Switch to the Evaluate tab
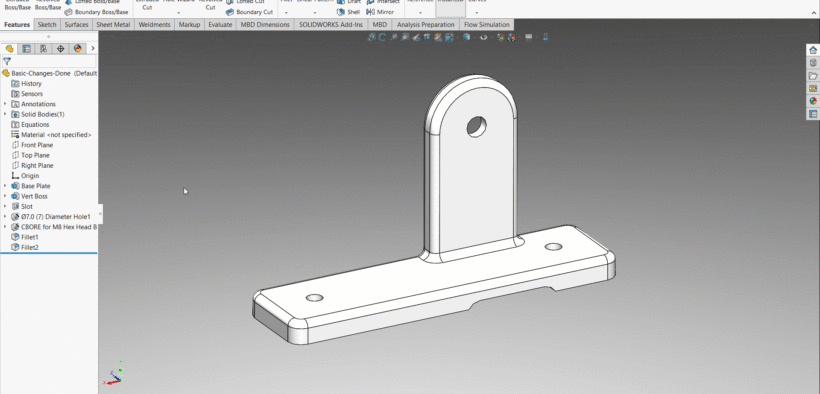Viewport: 820px width, 394px height. [x=220, y=25]
